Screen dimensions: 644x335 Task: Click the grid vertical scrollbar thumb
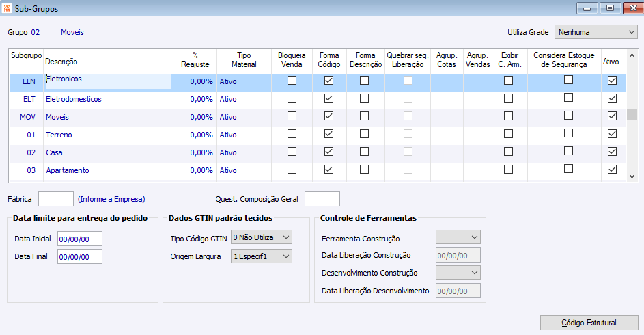tap(632, 114)
